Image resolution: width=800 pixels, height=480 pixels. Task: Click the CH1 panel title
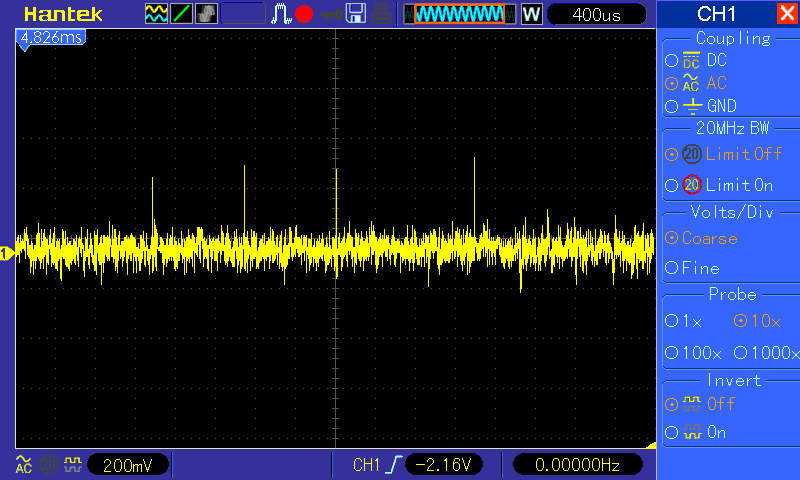(716, 14)
